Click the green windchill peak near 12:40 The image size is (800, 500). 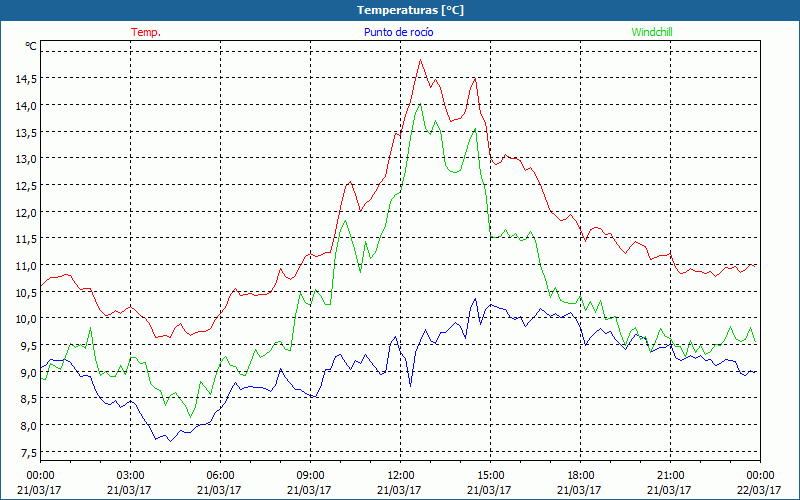(x=420, y=104)
